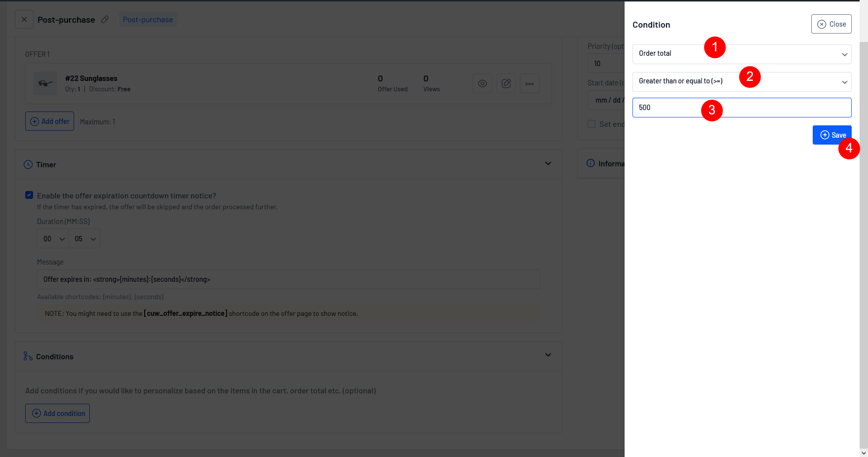This screenshot has height=457, width=868.
Task: Save the condition
Action: pyautogui.click(x=831, y=135)
